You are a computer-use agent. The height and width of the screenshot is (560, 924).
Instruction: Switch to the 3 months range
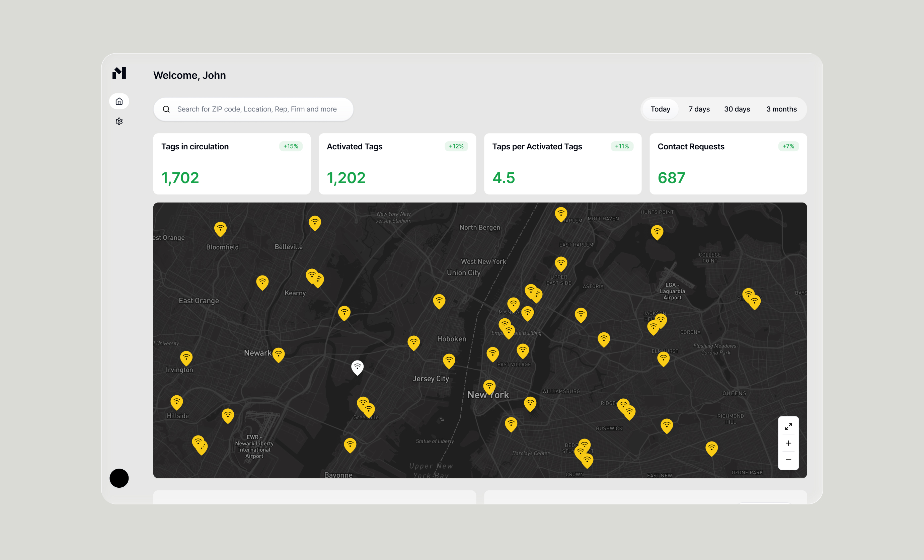coord(781,109)
